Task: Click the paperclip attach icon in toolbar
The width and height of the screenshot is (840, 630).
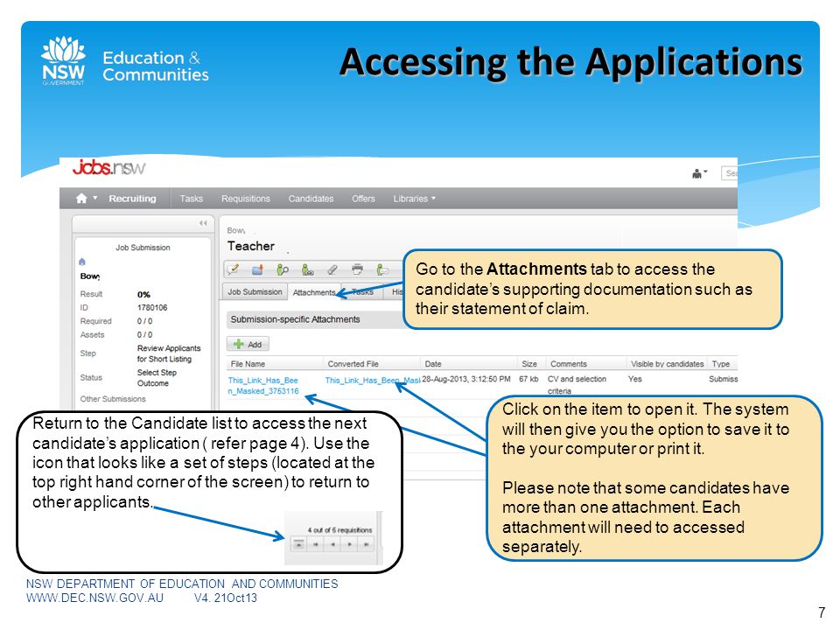Action: 332,269
